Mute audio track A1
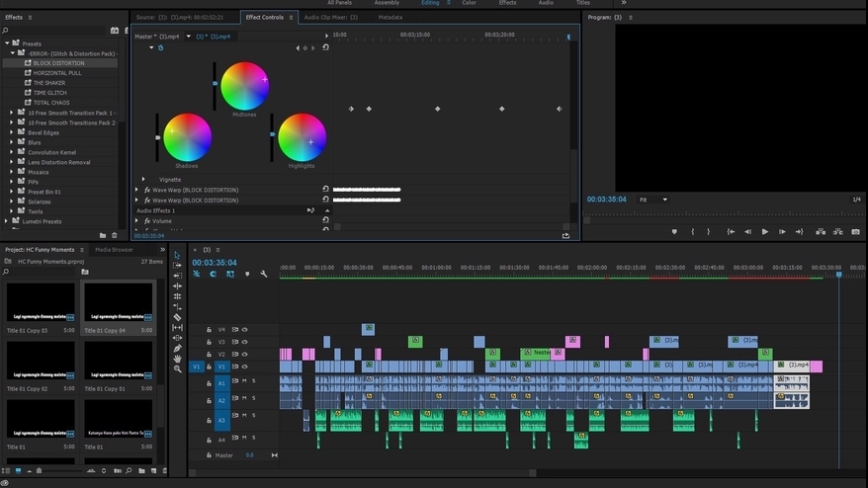This screenshot has width=868, height=488. point(244,380)
